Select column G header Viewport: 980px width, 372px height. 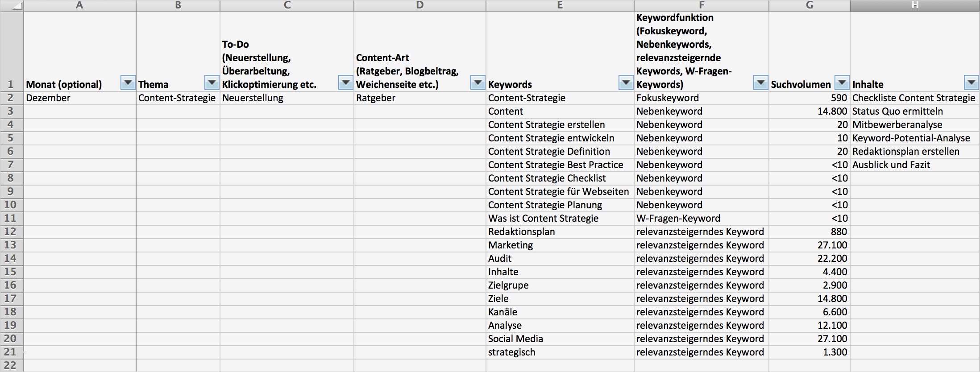coord(809,5)
